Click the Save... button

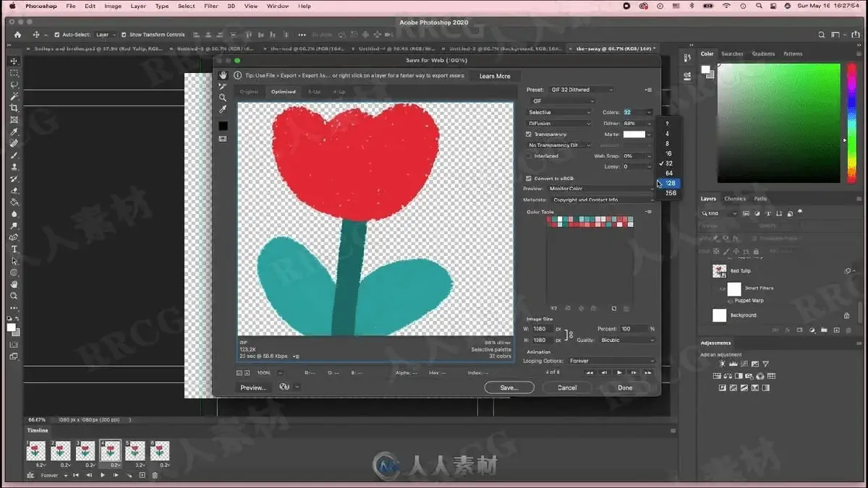[509, 388]
